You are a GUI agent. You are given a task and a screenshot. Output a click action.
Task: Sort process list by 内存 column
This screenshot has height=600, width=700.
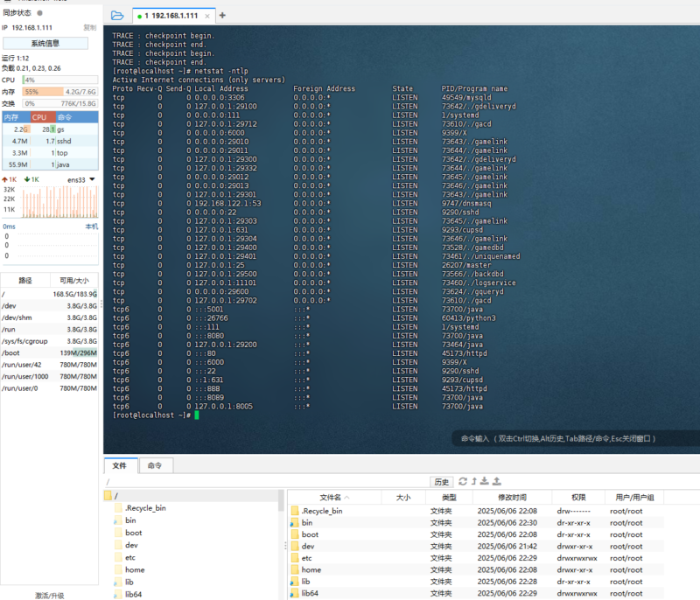12,117
